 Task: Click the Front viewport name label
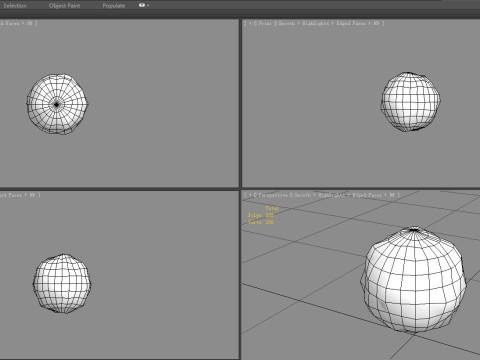(265, 23)
